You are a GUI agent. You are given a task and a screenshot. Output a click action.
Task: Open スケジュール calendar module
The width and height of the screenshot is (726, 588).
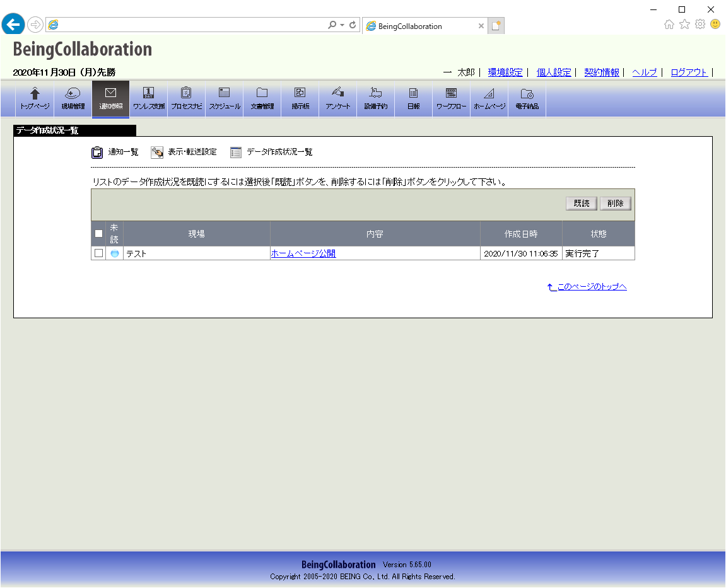tap(225, 98)
